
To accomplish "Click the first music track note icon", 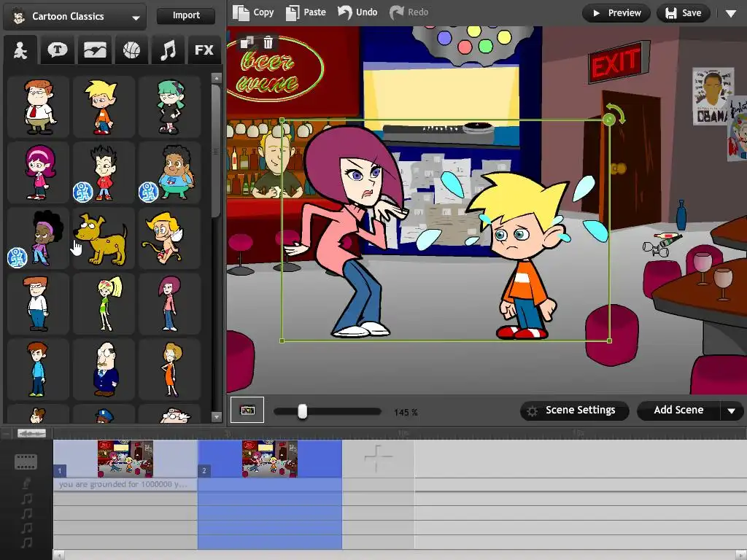I will point(27,499).
